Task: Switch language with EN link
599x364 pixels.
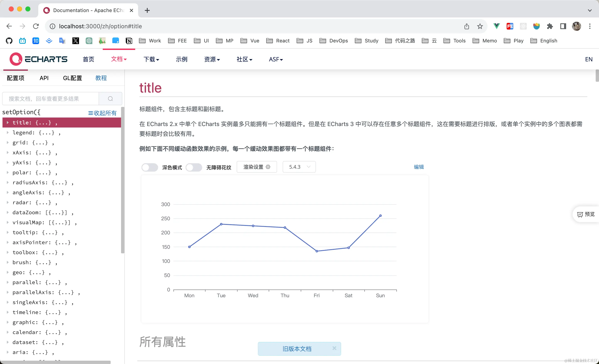Action: [589, 59]
